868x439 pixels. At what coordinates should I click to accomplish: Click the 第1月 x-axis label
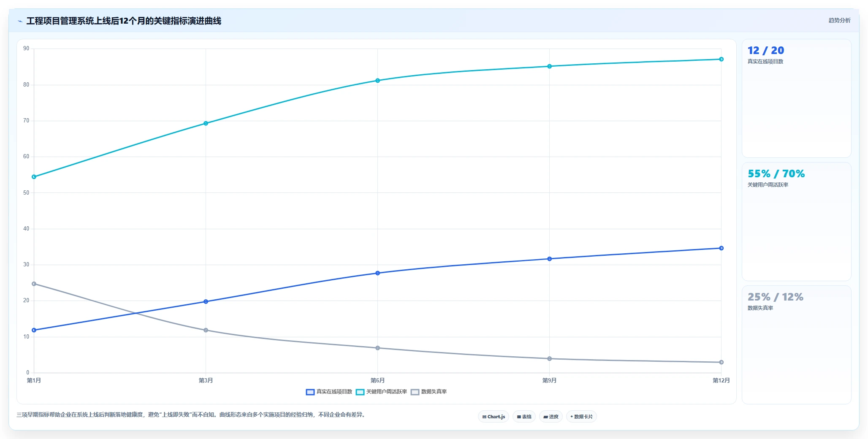pyautogui.click(x=34, y=380)
